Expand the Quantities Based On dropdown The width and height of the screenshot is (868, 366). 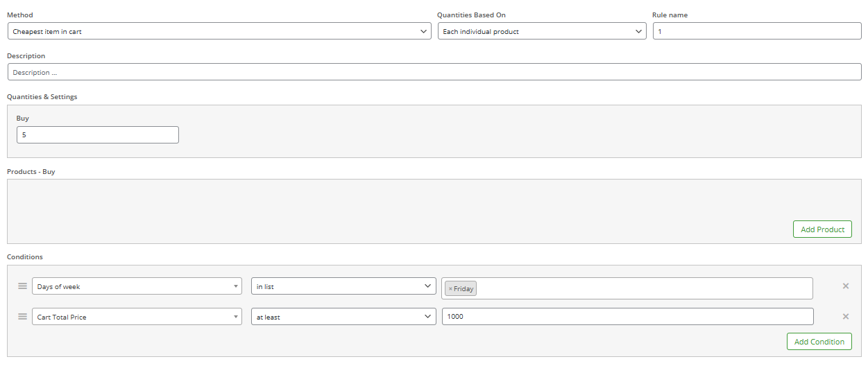[x=542, y=31]
